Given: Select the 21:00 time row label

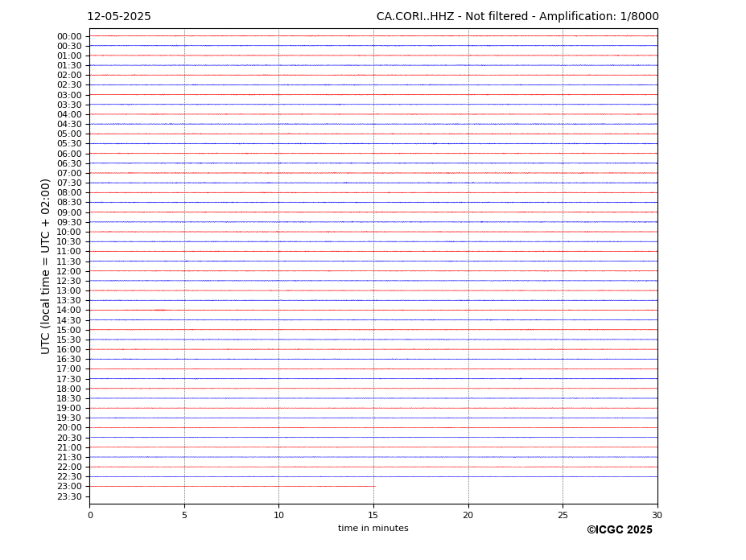Looking at the screenshot, I should point(69,447).
